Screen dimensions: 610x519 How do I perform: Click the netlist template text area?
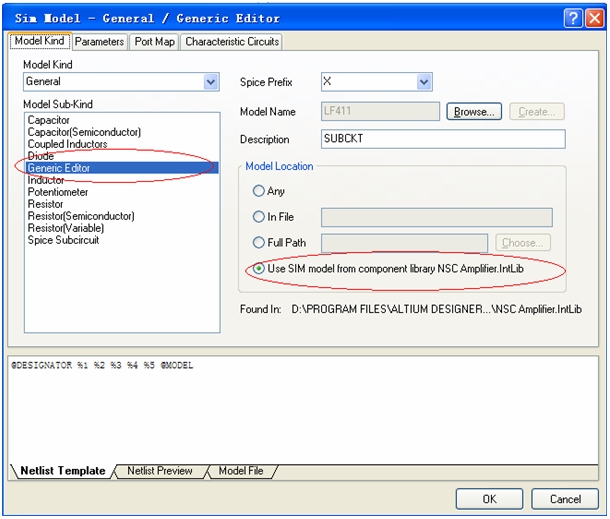(x=303, y=409)
